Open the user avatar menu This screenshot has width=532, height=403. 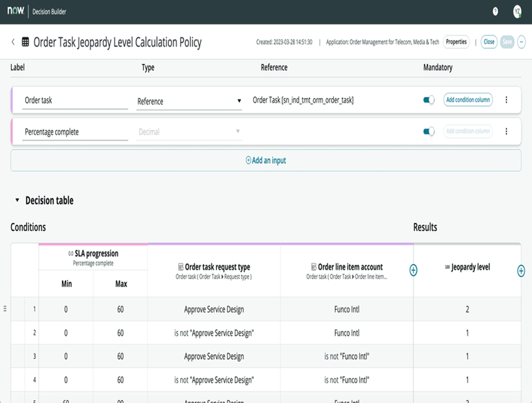517,12
